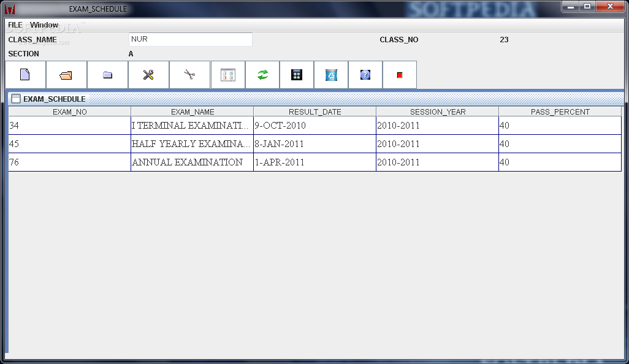The image size is (629, 364).
Task: Click the RESULT_DATE column header
Action: pos(315,112)
